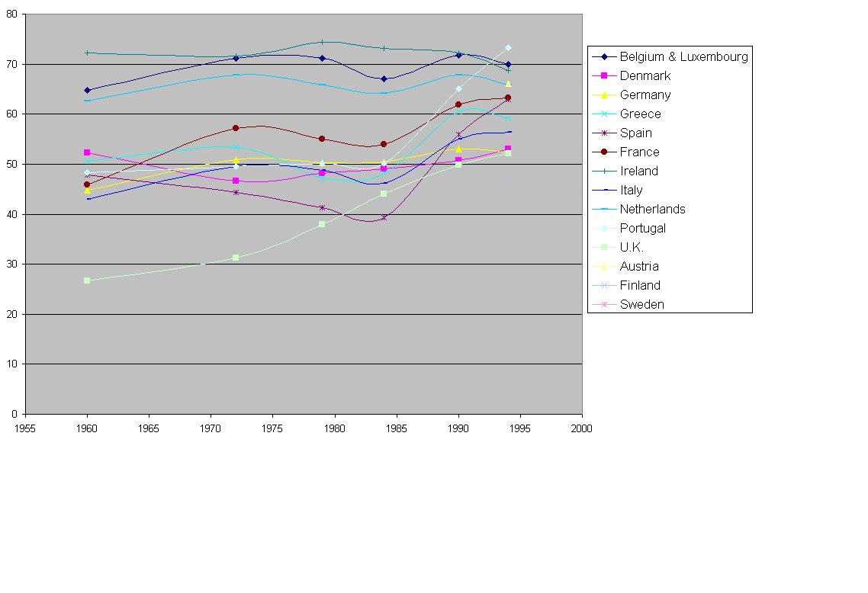Click the 1990 x-axis label
The image size is (868, 593).
458,428
